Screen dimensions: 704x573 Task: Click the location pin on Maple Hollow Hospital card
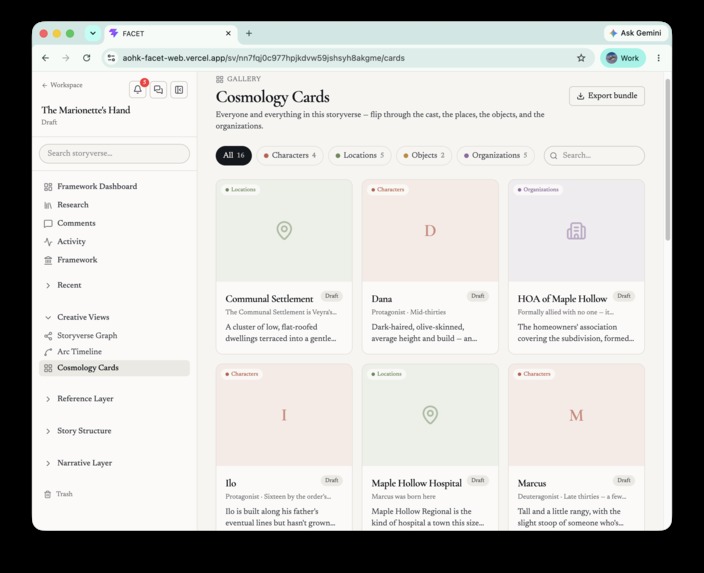tap(430, 415)
